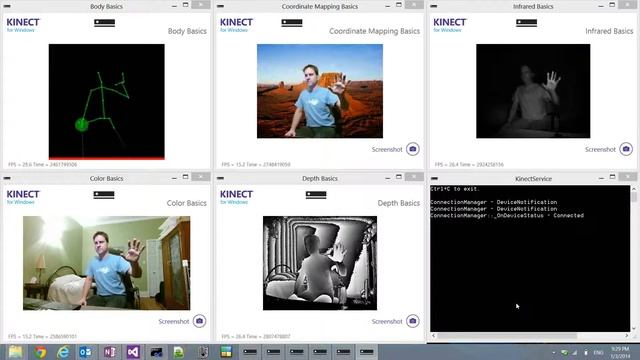This screenshot has height=360, width=640.
Task: Click the Kinect sensor icon in Body Basics
Action: click(104, 23)
